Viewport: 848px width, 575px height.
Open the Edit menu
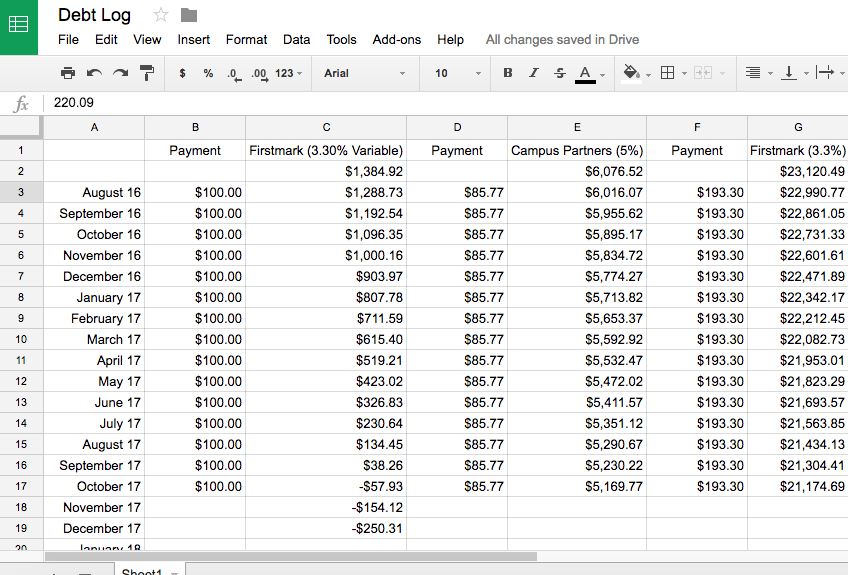[x=106, y=39]
